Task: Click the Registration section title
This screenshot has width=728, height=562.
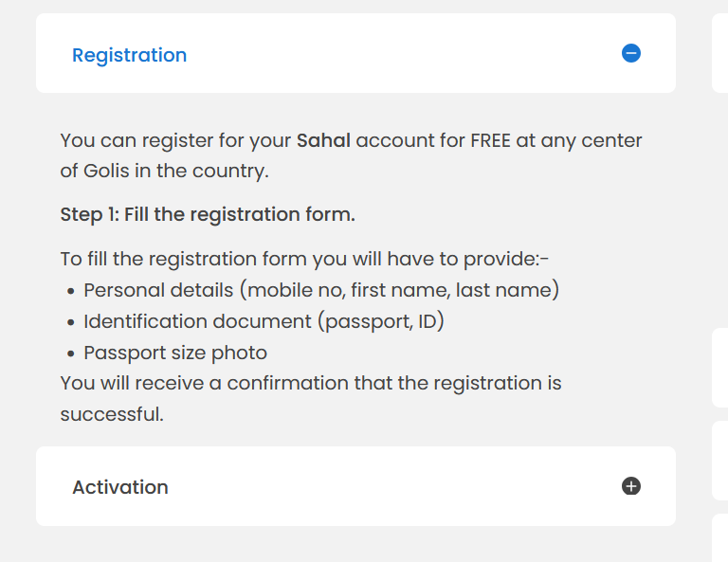Action: [x=129, y=55]
